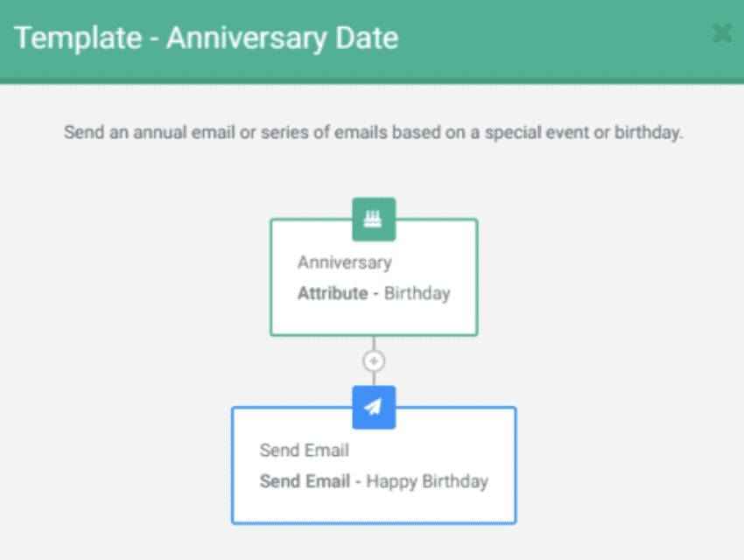Click connector line below Anniversary node
744x560 pixels.
click(374, 343)
